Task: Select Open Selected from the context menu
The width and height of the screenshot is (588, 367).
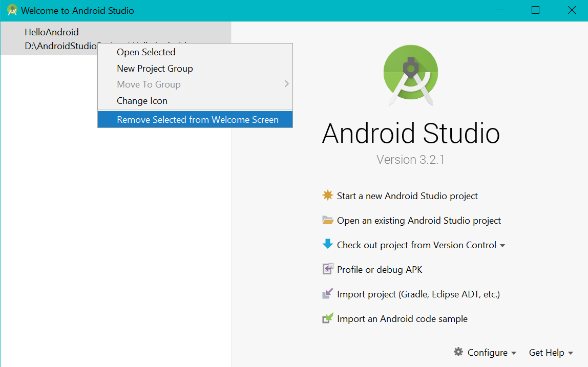Action: pyautogui.click(x=145, y=52)
